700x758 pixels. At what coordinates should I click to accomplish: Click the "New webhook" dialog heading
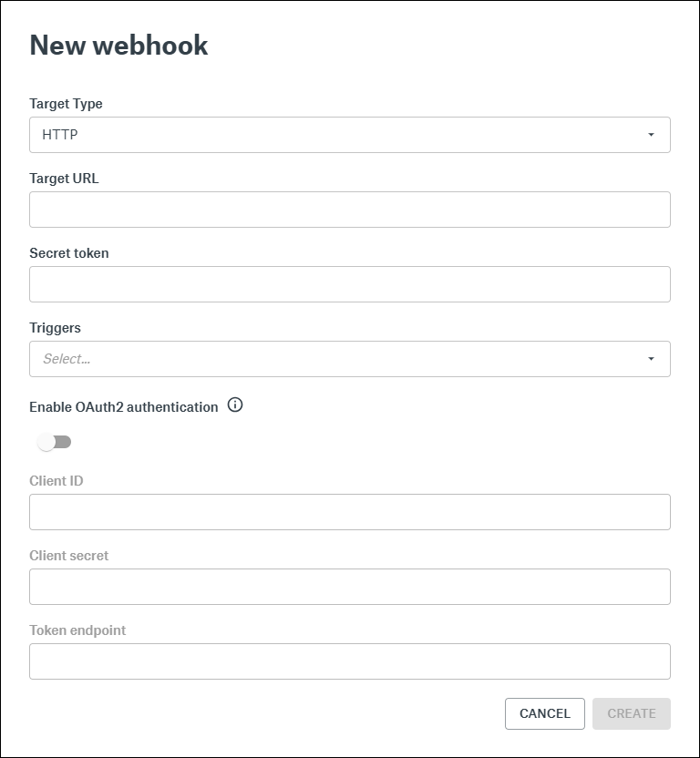(x=119, y=46)
